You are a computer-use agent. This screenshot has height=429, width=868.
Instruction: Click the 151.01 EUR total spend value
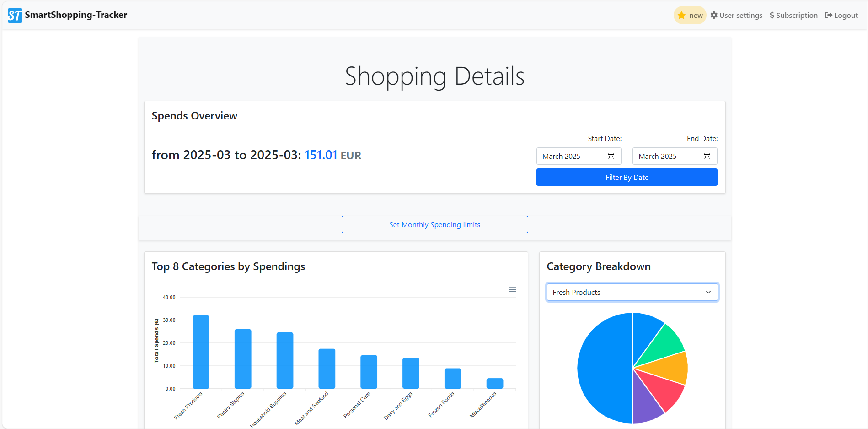click(x=321, y=155)
